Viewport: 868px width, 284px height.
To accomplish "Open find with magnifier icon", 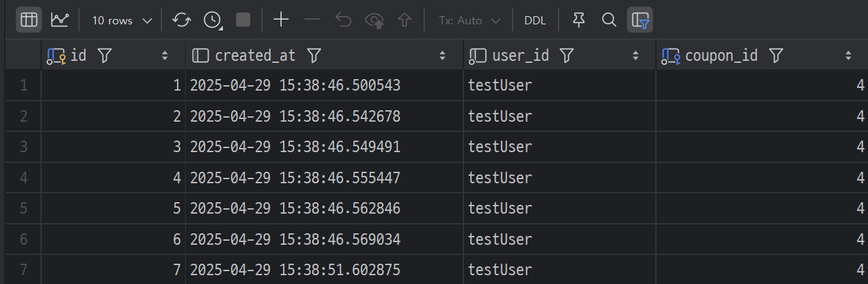I will coord(609,20).
